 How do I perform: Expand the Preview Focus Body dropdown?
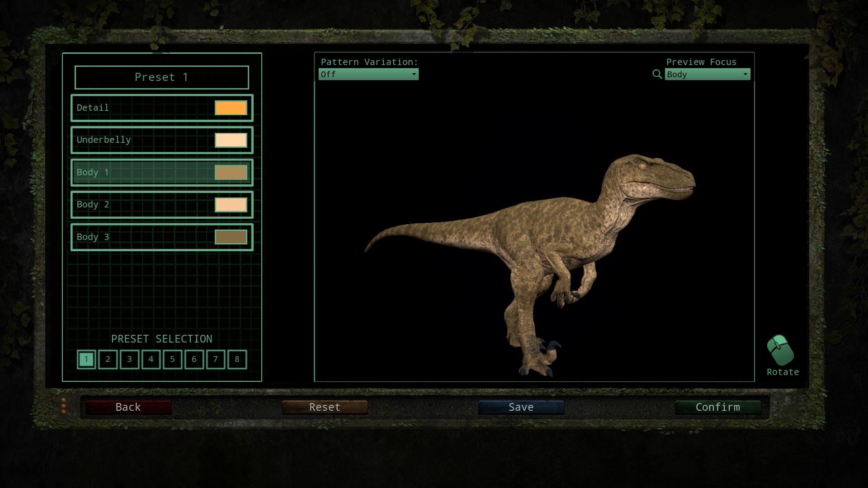[x=707, y=74]
